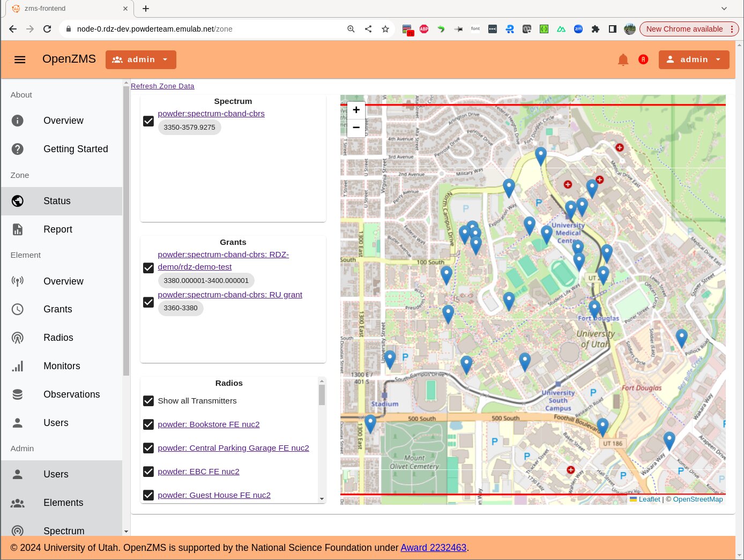Viewport: 744px width, 560px height.
Task: Click the chart document icon beside Report
Action: point(18,229)
